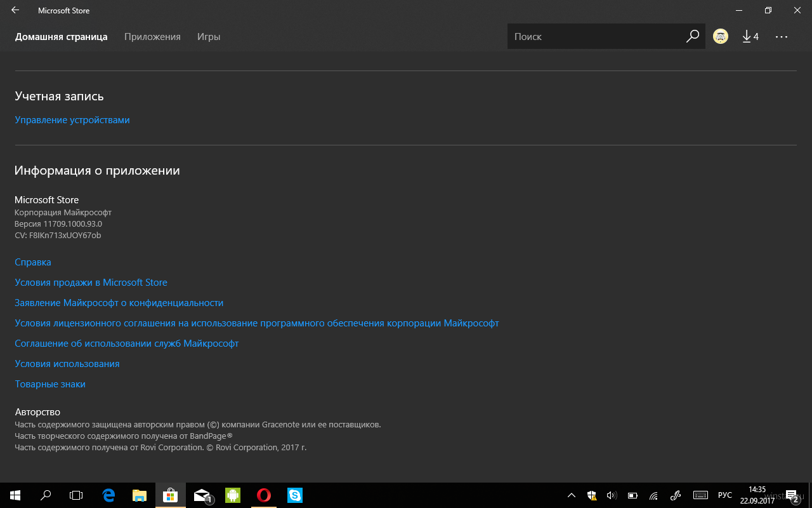Open Skype from the taskbar

pyautogui.click(x=295, y=495)
